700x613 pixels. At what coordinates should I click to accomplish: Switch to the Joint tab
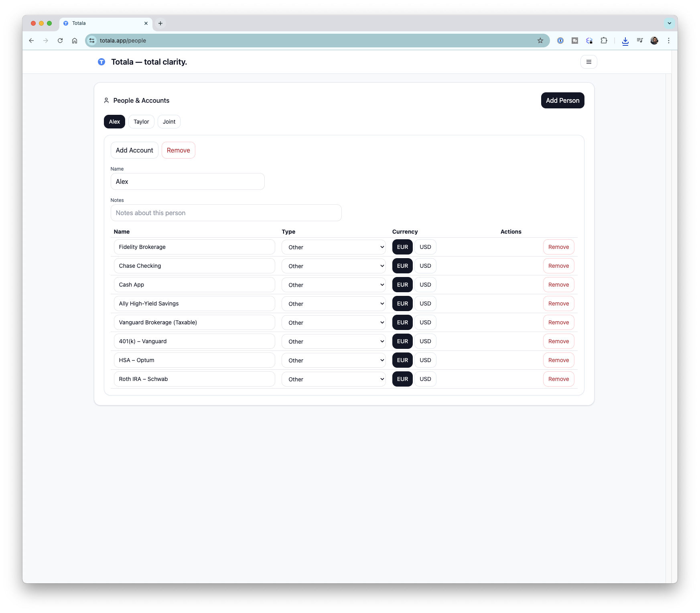[169, 122]
